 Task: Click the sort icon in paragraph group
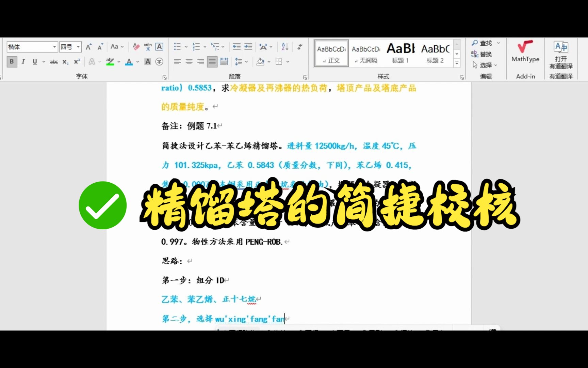click(284, 47)
